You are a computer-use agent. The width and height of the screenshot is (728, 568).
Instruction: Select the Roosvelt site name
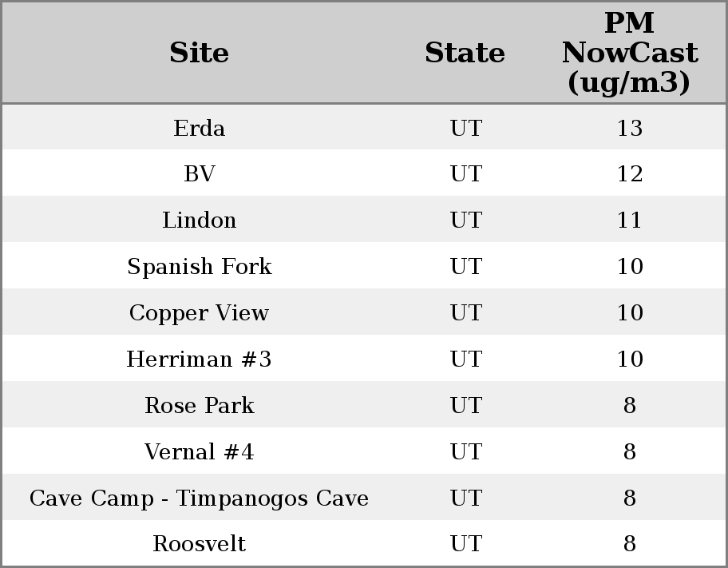[x=199, y=544]
